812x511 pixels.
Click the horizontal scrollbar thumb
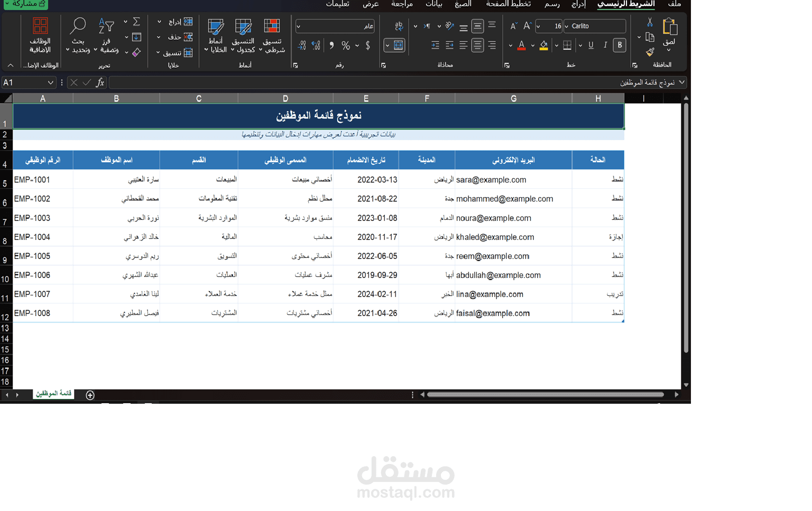pyautogui.click(x=545, y=394)
